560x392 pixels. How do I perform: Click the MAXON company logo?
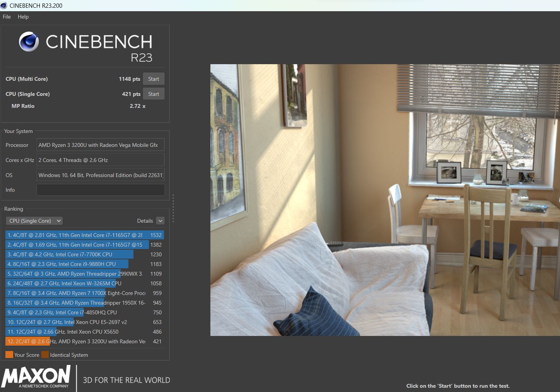pyautogui.click(x=36, y=377)
